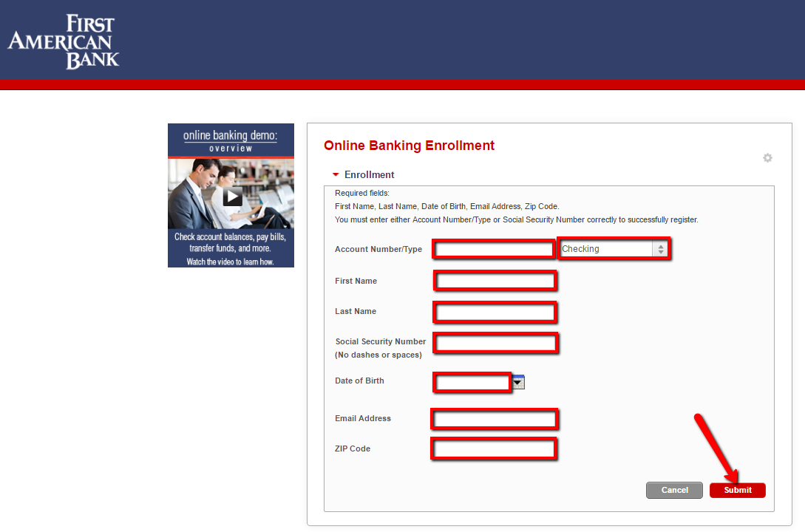Viewport: 805px width, 532px height.
Task: Click the 'First Name' label
Action: tap(356, 281)
